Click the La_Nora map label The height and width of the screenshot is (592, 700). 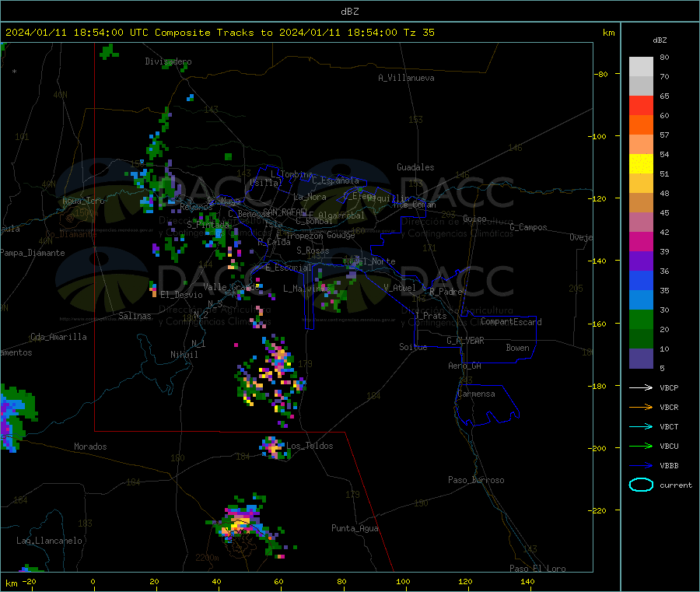[310, 197]
